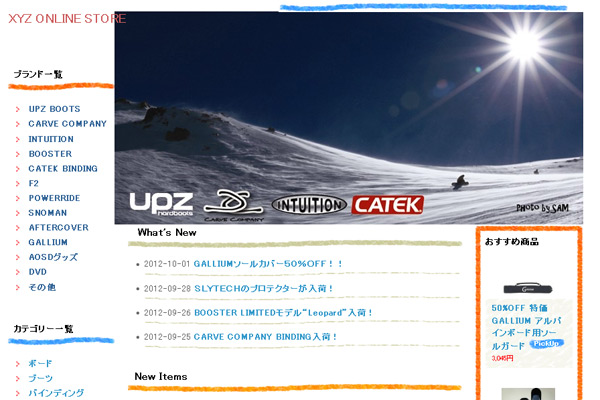Open the AOSDグッズ brand link
The image size is (600, 400).
pos(53,257)
